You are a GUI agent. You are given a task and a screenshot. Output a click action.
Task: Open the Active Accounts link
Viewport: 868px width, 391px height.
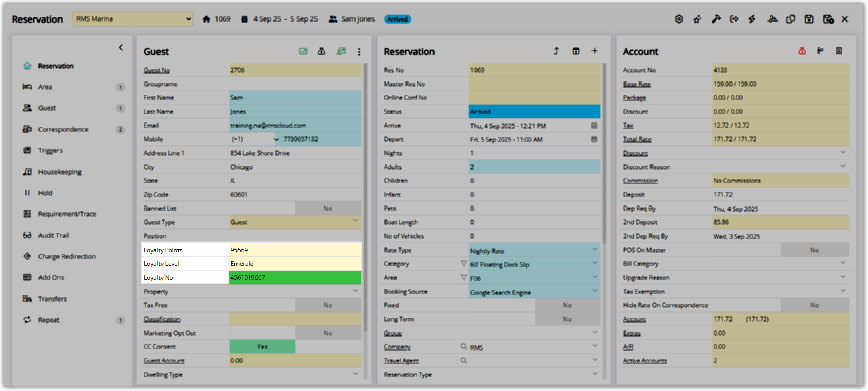click(645, 361)
